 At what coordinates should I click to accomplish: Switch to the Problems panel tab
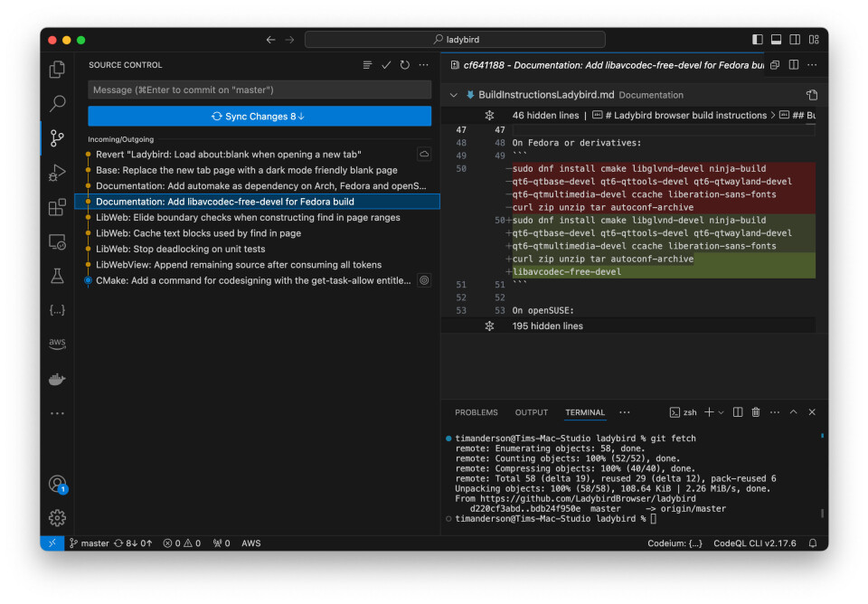point(476,412)
